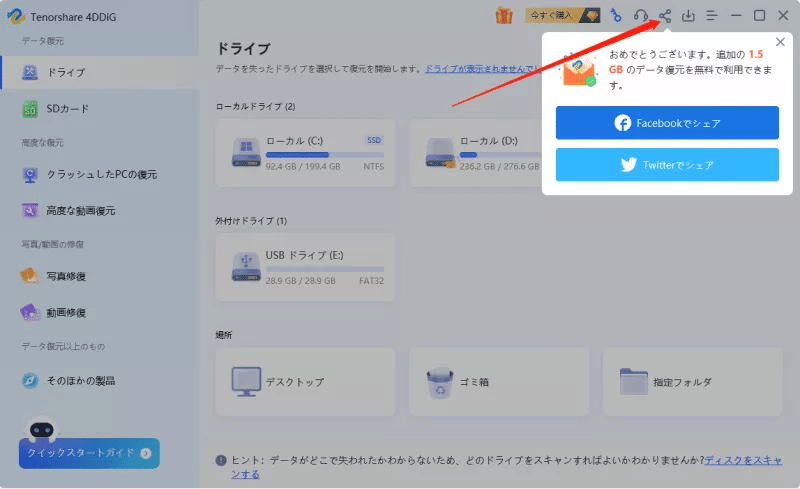The width and height of the screenshot is (800, 489).
Task: Share via Facebookでシェア button
Action: [667, 123]
